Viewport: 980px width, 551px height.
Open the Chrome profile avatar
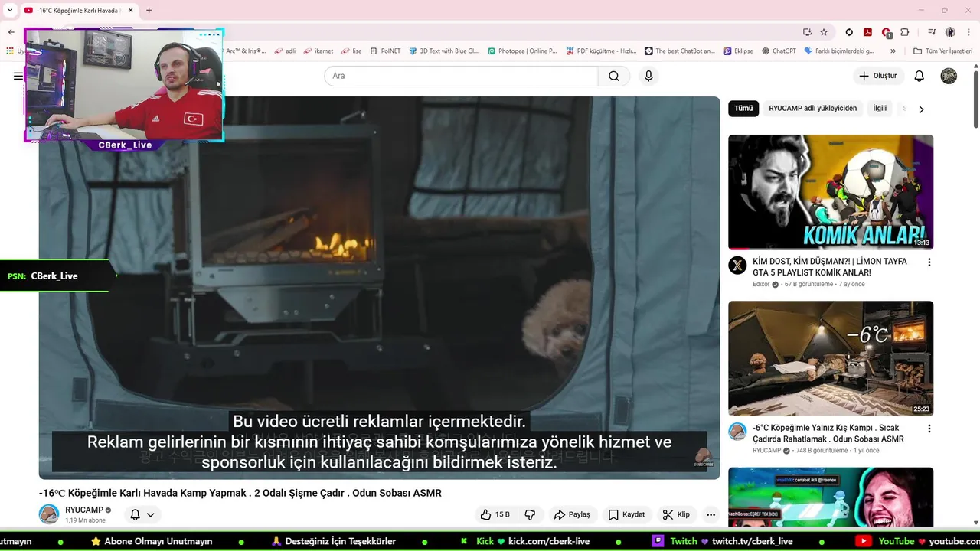coord(950,32)
